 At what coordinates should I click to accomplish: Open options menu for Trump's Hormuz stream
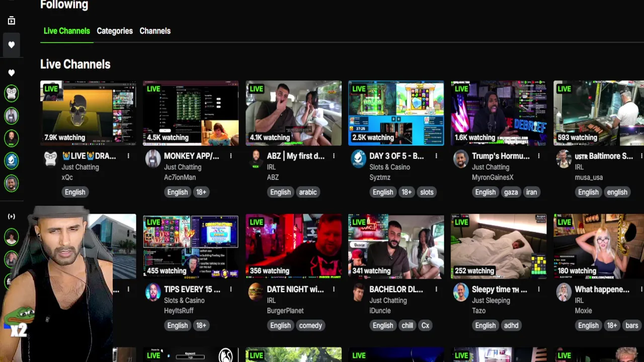click(x=539, y=156)
